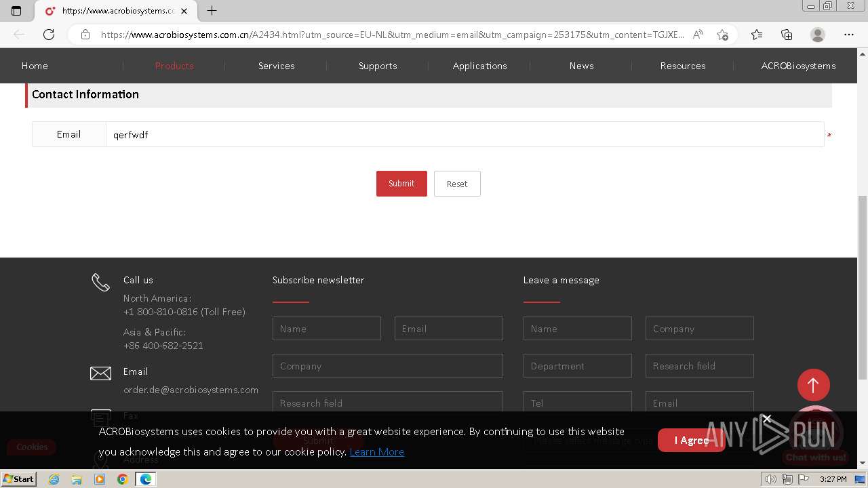Open the tab actions menu icon
868x488 pixels.
click(16, 11)
